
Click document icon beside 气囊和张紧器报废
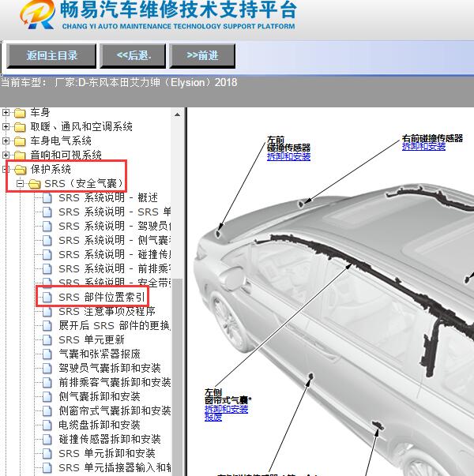click(x=47, y=354)
